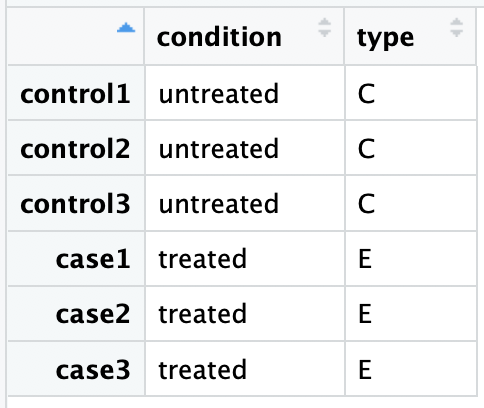Select the case1 row name
Image resolution: width=484 pixels, height=408 pixels.
point(93,259)
